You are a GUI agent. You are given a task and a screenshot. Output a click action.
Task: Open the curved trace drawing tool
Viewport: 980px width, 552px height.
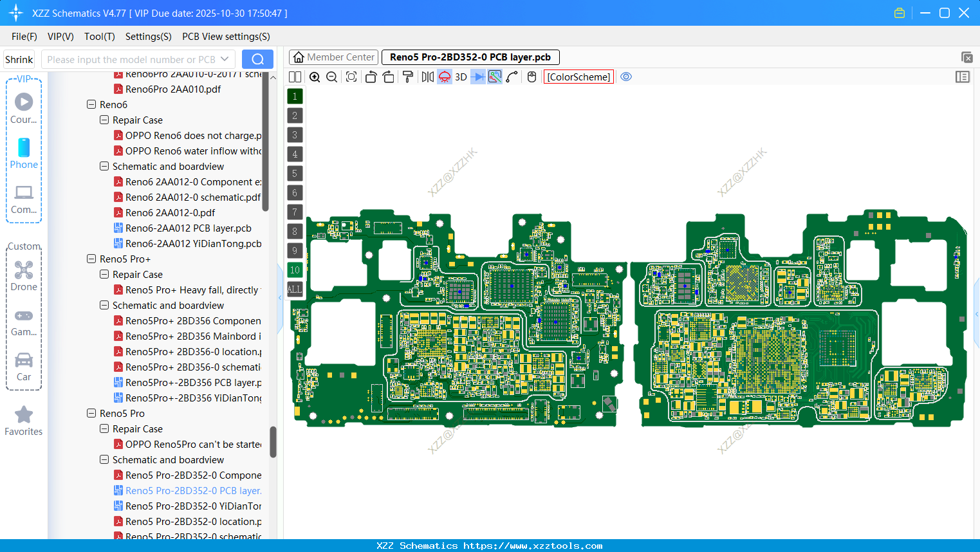pyautogui.click(x=512, y=77)
